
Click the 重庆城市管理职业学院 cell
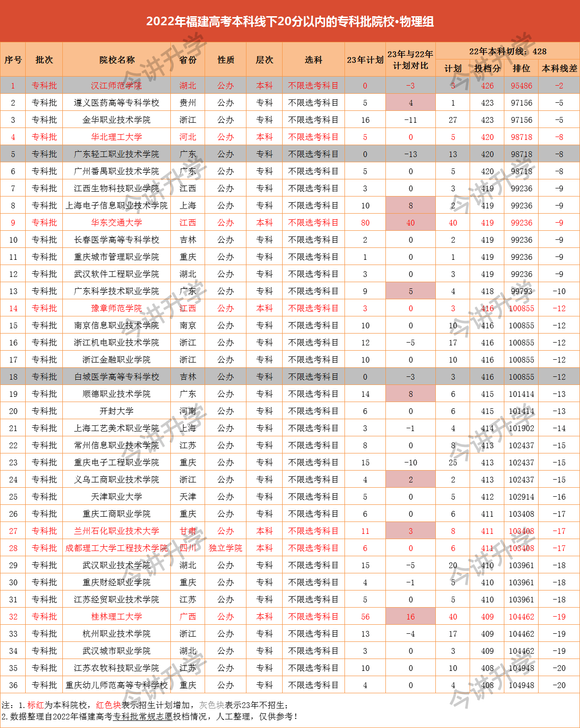(117, 257)
